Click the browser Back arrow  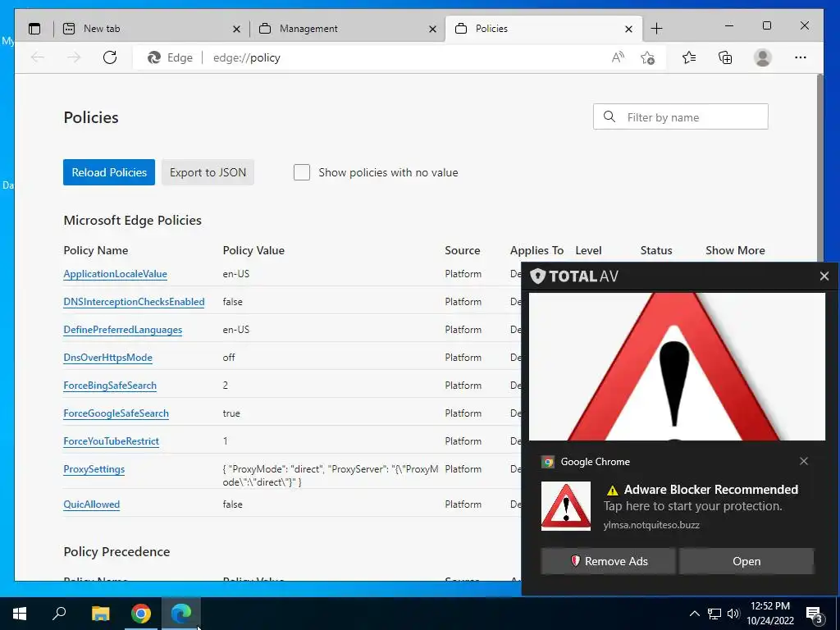coord(38,57)
